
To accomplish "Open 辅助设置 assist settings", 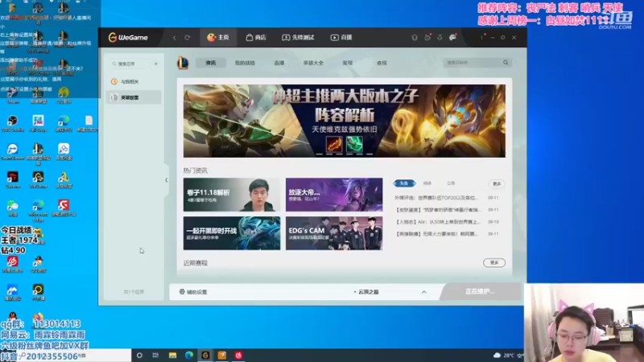I will pyautogui.click(x=193, y=292).
